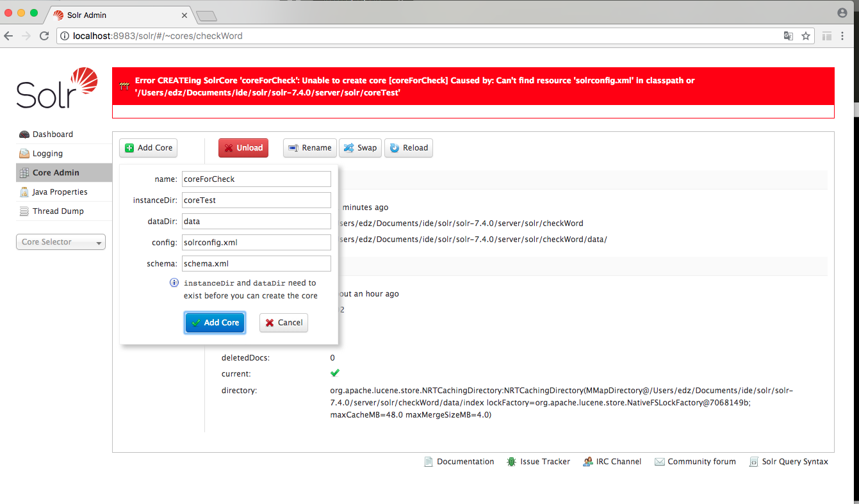859x504 pixels.
Task: Click the Java Properties icon
Action: pos(24,192)
